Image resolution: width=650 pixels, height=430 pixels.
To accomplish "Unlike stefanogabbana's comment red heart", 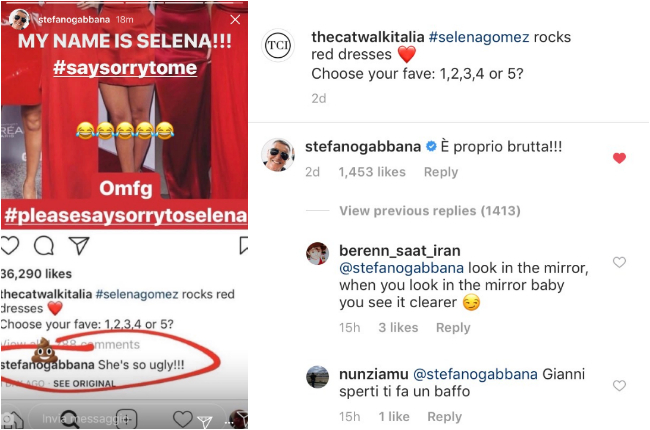I will coord(619,158).
